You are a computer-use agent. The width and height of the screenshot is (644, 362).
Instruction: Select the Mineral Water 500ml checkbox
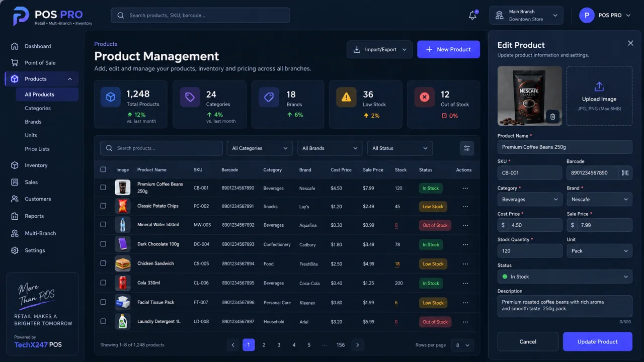coord(103,225)
